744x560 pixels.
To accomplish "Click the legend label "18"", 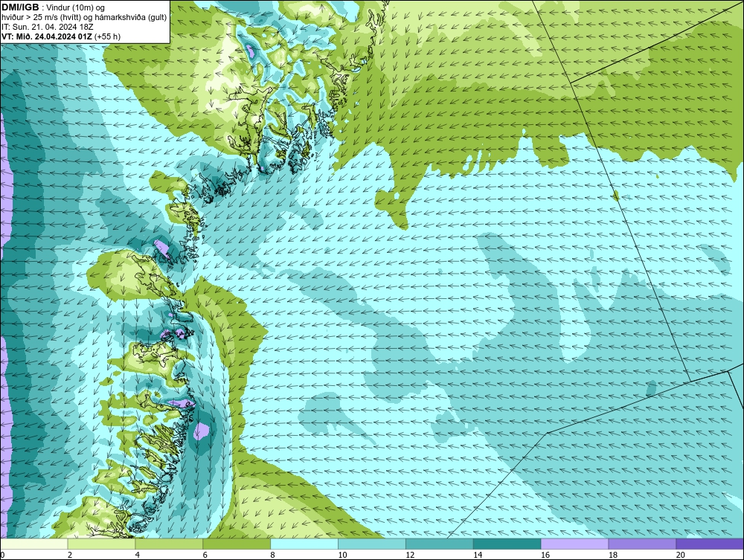I will click(612, 555).
